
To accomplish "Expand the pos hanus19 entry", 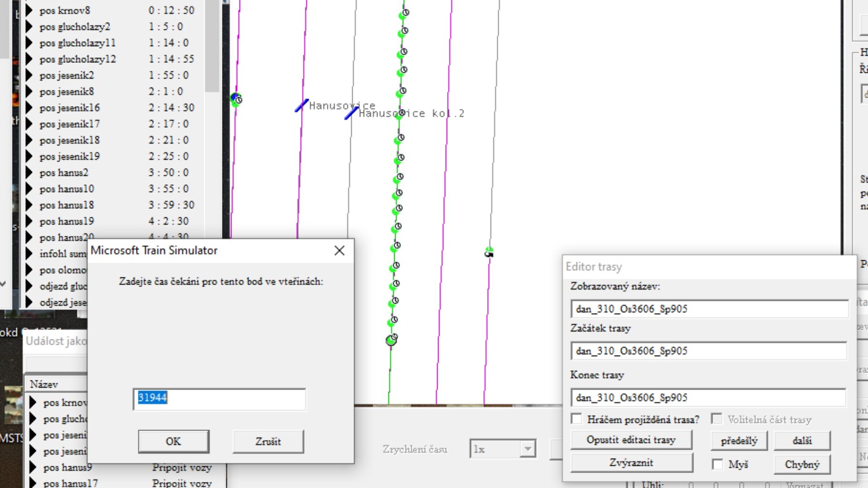I will coord(30,221).
